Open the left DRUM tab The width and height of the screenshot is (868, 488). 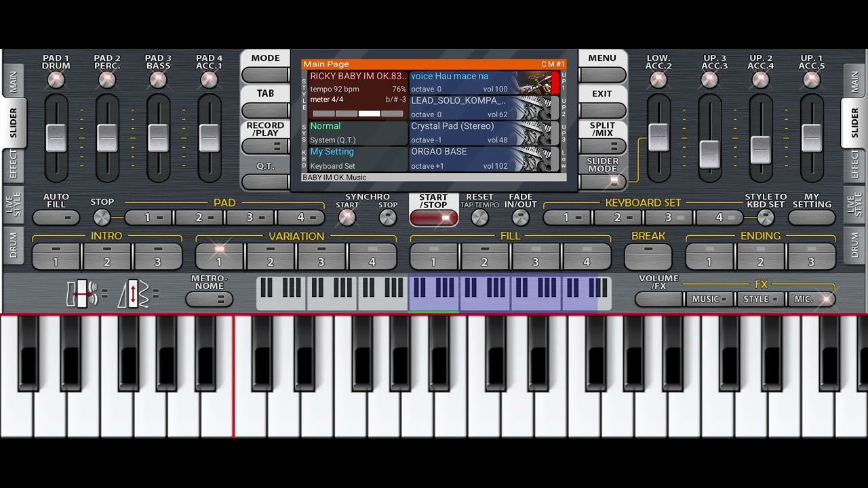point(14,245)
